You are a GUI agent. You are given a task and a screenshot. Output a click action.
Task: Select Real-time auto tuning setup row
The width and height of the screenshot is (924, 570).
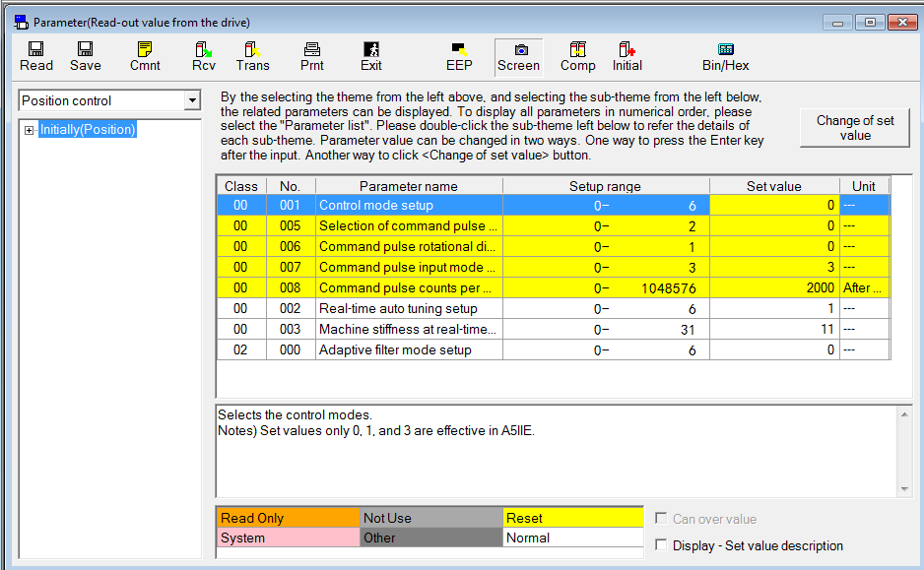[554, 308]
